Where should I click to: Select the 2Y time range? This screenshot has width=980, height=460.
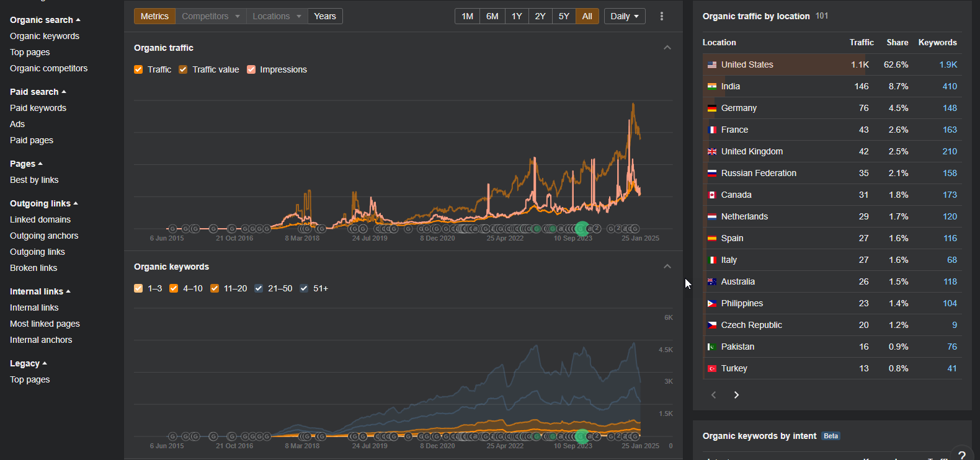tap(540, 16)
